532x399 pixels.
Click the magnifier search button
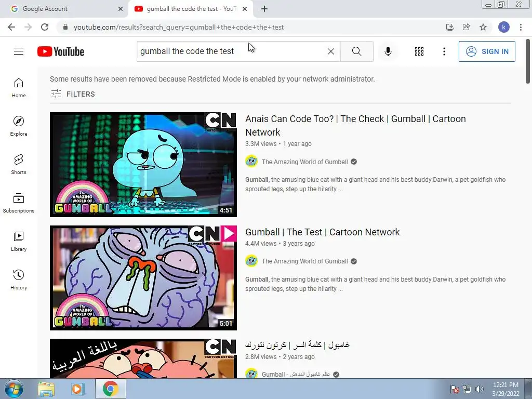(x=356, y=51)
